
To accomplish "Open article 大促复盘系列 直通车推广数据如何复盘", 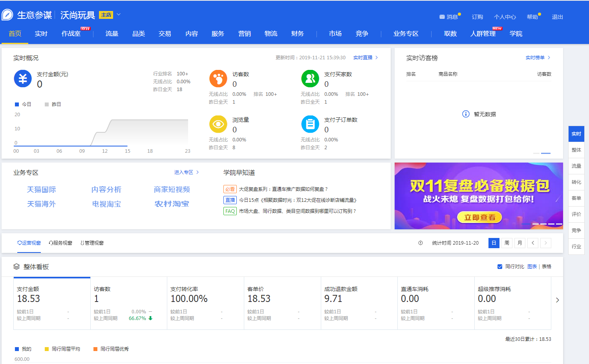I will pos(284,189).
